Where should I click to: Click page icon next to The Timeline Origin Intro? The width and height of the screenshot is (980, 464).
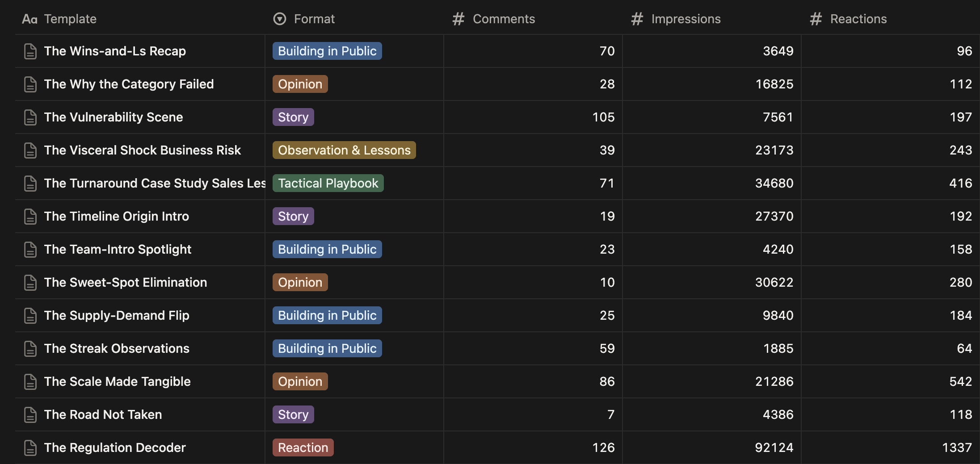click(30, 217)
